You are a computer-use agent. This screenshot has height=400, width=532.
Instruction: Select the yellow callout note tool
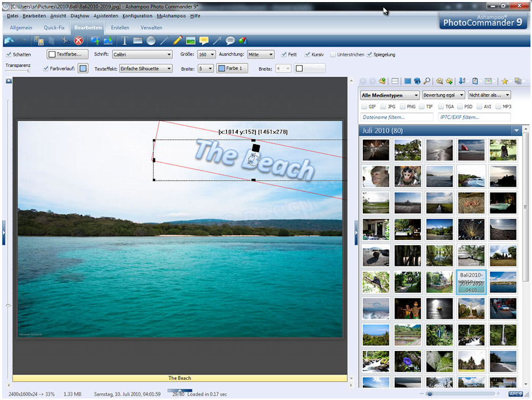[x=204, y=40]
